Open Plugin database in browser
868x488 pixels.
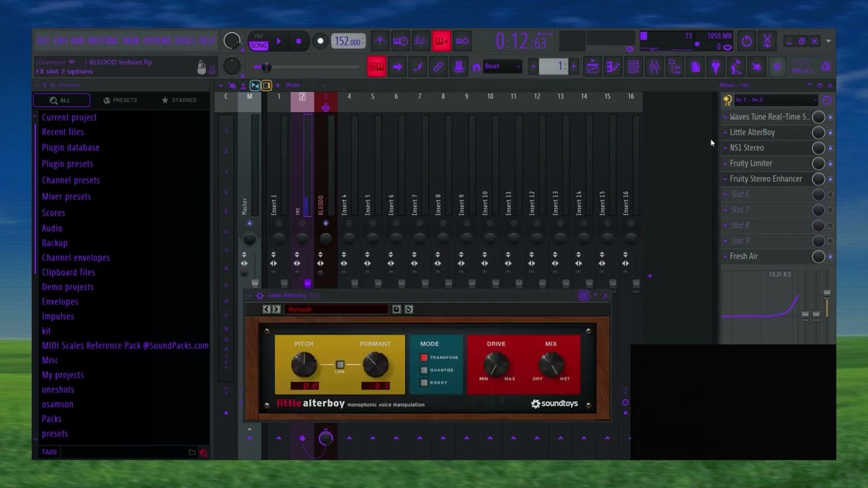tap(71, 148)
